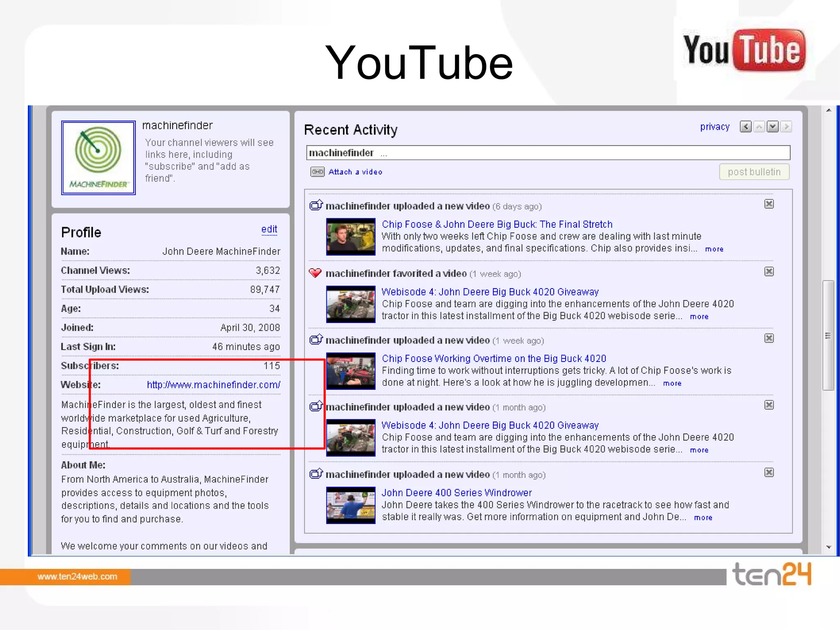
Task: Expand 'more' on uploaded Webisode 4 description
Action: click(699, 450)
